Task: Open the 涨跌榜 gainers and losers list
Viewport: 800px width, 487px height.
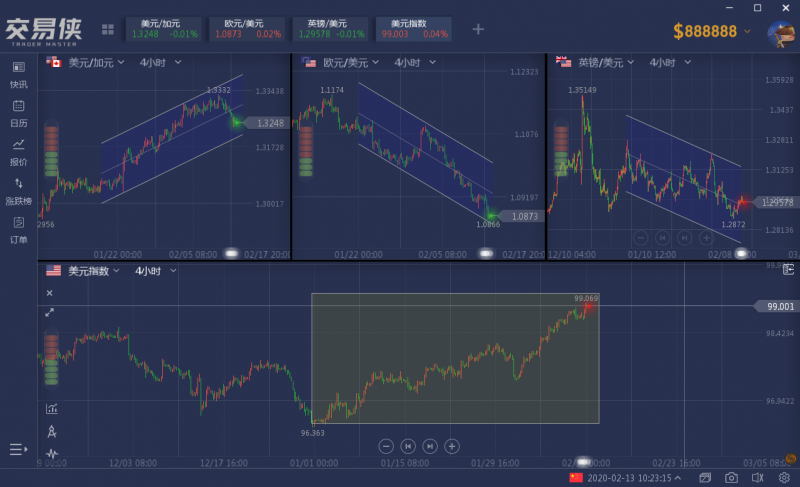Action: point(18,189)
